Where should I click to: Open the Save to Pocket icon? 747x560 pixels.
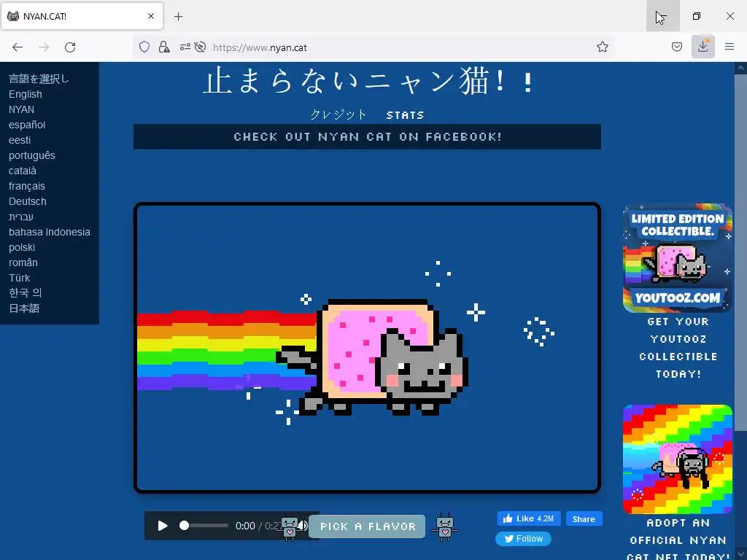pos(676,47)
